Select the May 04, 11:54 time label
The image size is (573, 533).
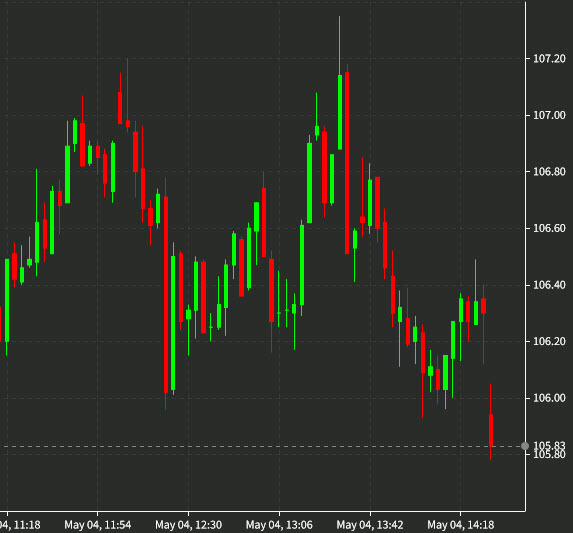pos(98,525)
